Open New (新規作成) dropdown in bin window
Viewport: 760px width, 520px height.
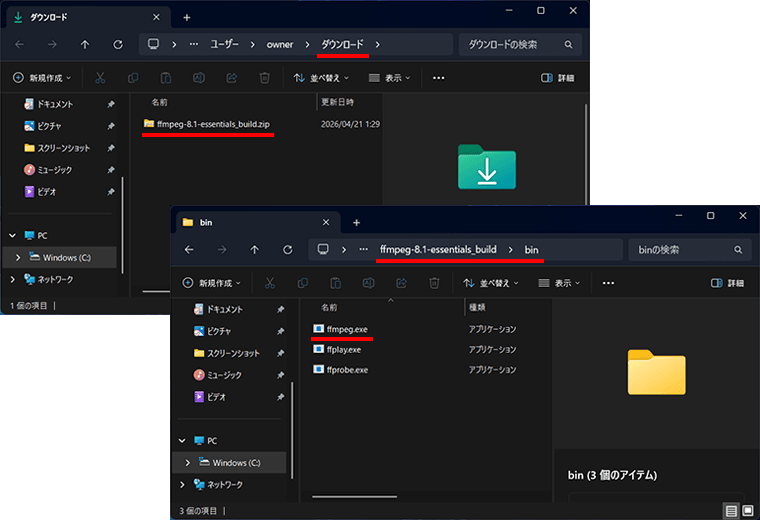(x=211, y=283)
